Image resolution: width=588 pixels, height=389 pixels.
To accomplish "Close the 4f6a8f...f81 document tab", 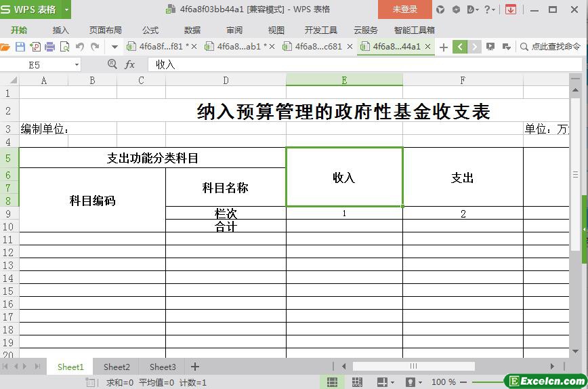I will (x=194, y=47).
